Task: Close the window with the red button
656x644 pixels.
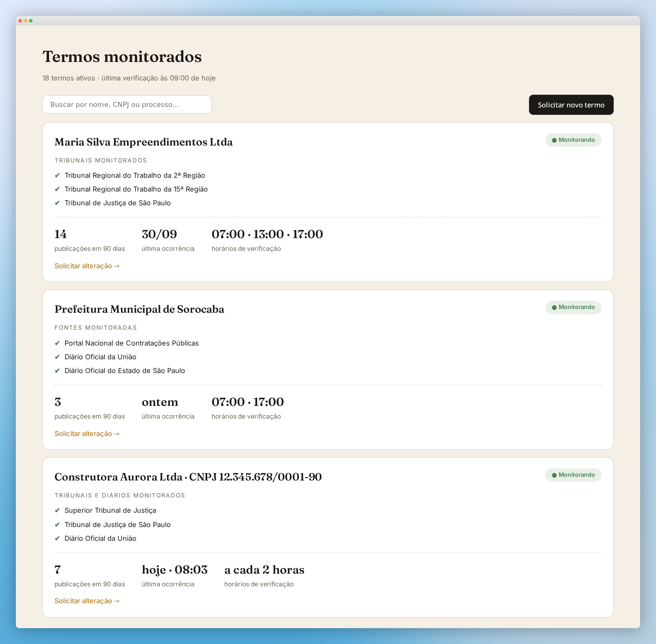Action: point(20,21)
